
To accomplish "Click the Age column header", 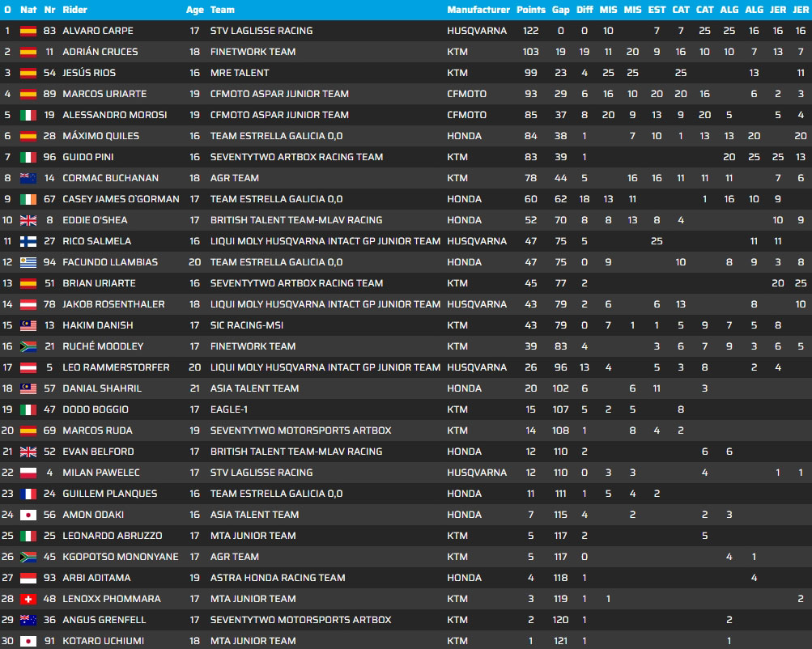I will click(x=194, y=10).
